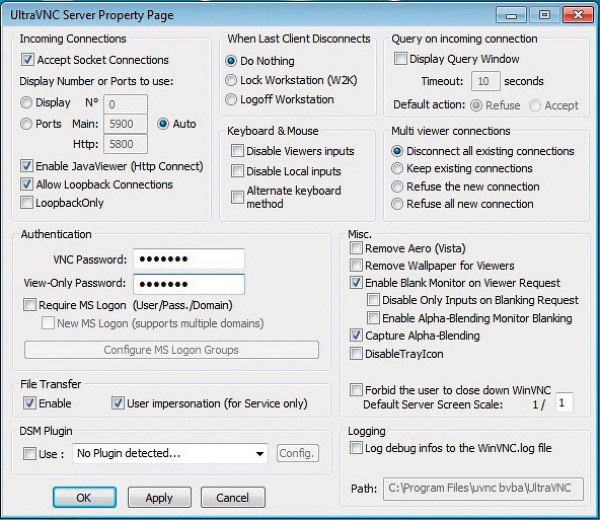Select Lock Workstation (W2K) option
The image size is (600, 520).
231,80
